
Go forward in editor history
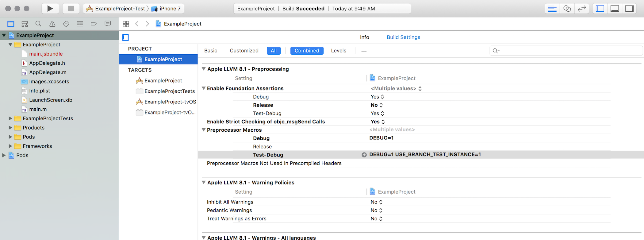[148, 24]
